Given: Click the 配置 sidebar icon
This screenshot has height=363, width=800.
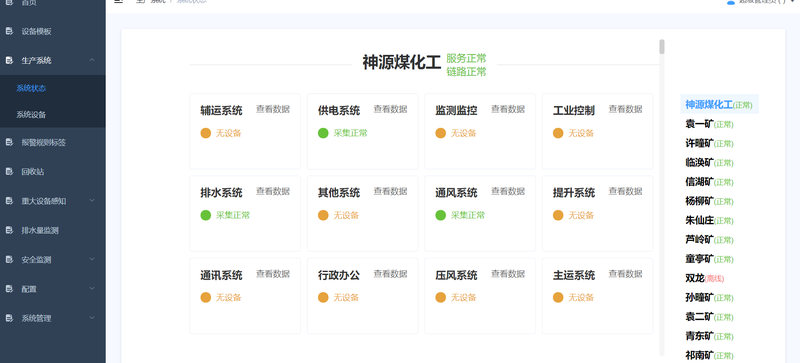Looking at the screenshot, I should pos(9,289).
